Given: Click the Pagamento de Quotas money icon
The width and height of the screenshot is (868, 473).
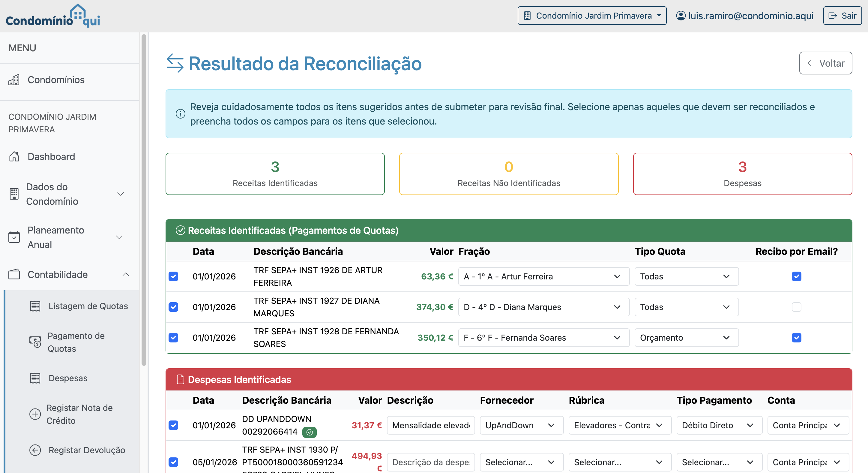Looking at the screenshot, I should (x=35, y=342).
